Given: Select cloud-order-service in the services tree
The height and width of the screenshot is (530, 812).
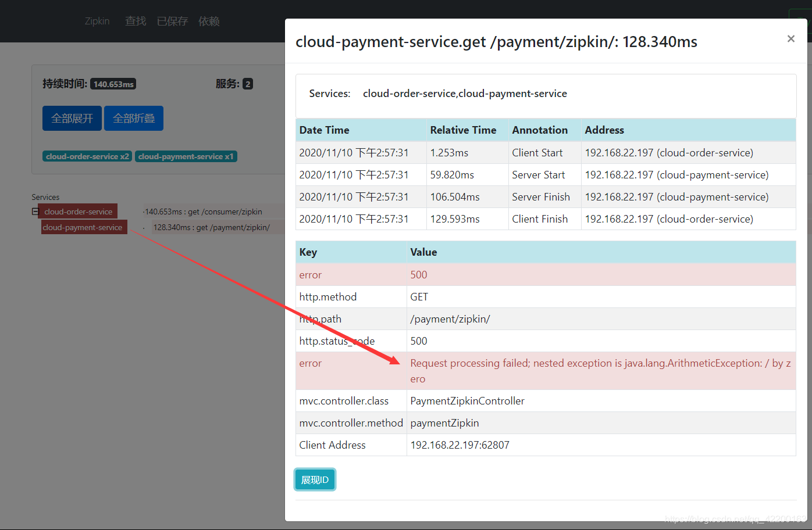Looking at the screenshot, I should [x=78, y=212].
